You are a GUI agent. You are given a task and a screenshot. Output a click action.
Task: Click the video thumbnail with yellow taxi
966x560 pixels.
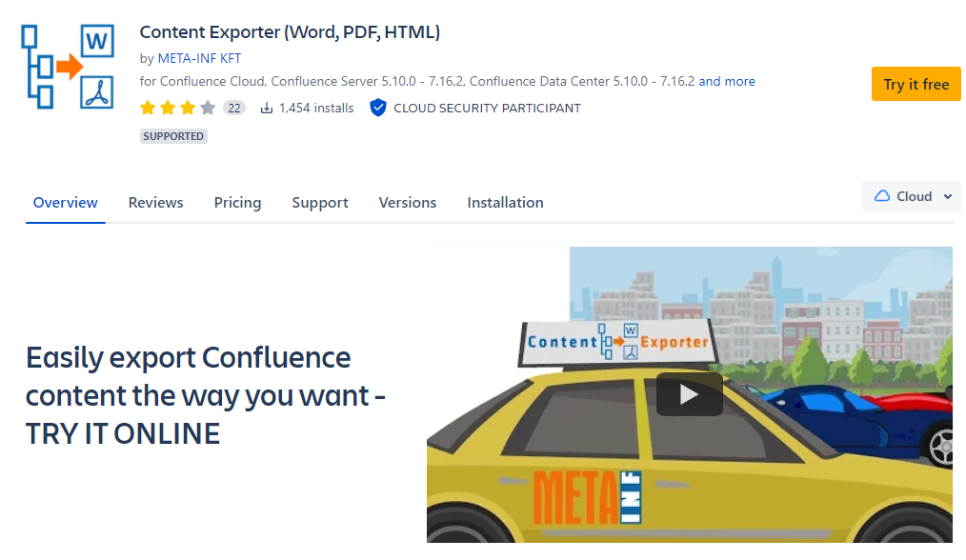pos(690,395)
